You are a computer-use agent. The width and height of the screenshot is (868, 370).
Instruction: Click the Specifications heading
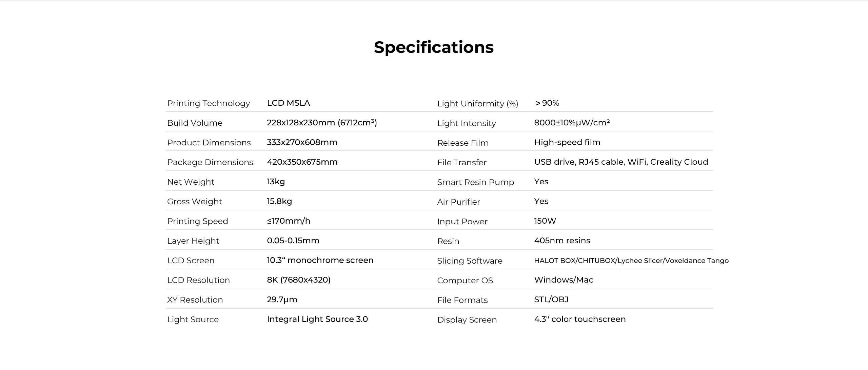[x=434, y=47]
